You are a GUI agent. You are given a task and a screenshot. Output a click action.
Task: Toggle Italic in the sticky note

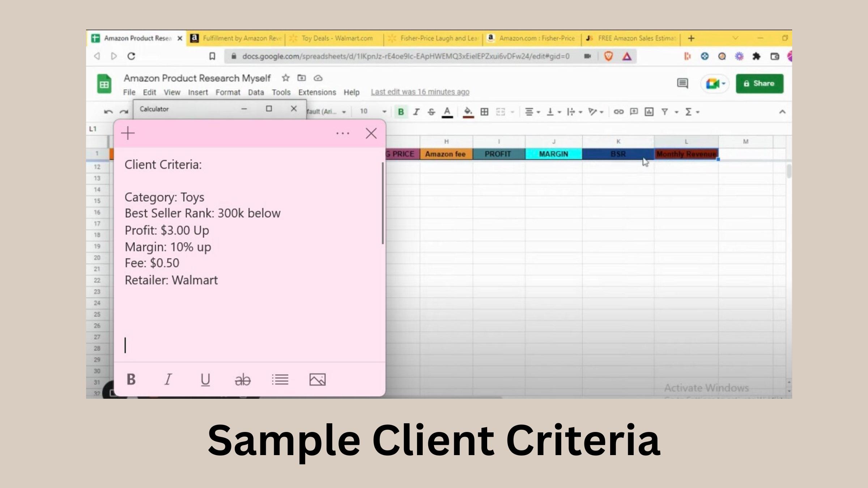pyautogui.click(x=168, y=380)
